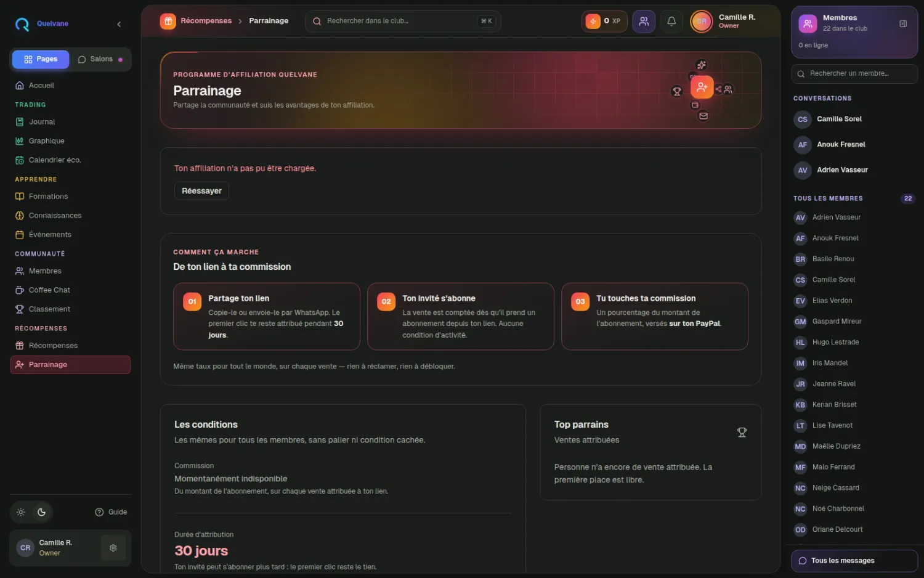Select the Parrainage sidebar item
Screen dimensions: 924x578
coord(70,365)
